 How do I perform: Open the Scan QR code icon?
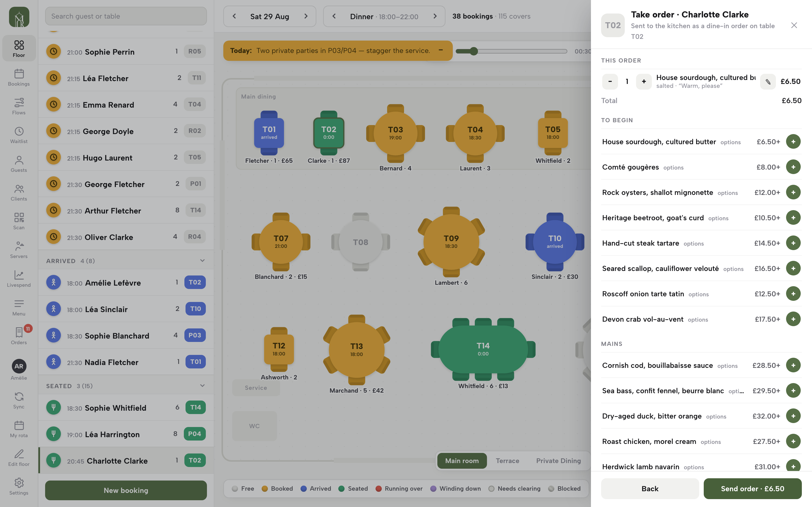tap(19, 217)
